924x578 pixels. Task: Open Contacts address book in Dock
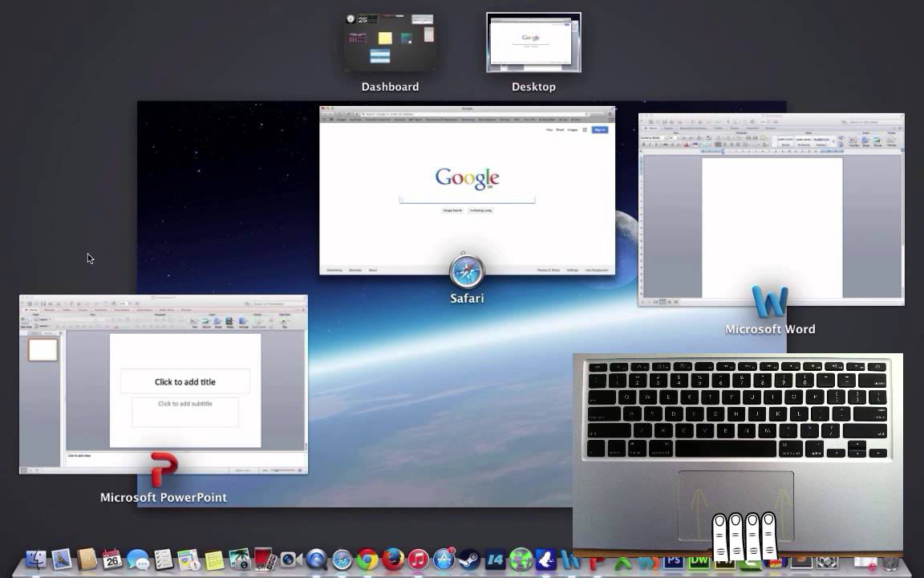87,559
